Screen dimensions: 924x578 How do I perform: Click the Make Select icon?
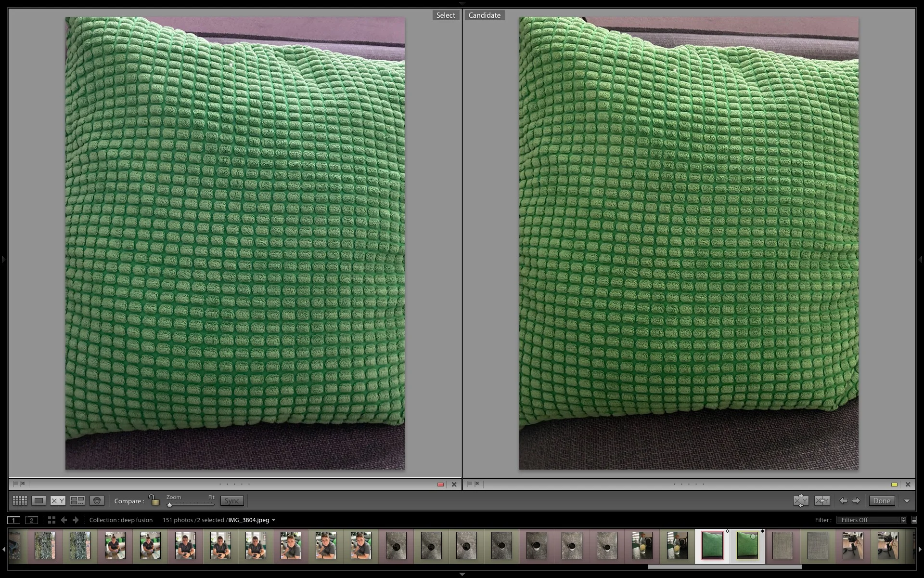point(822,501)
